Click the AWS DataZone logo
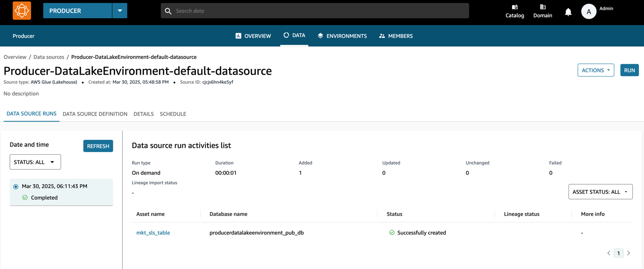644x269 pixels. coord(21,10)
